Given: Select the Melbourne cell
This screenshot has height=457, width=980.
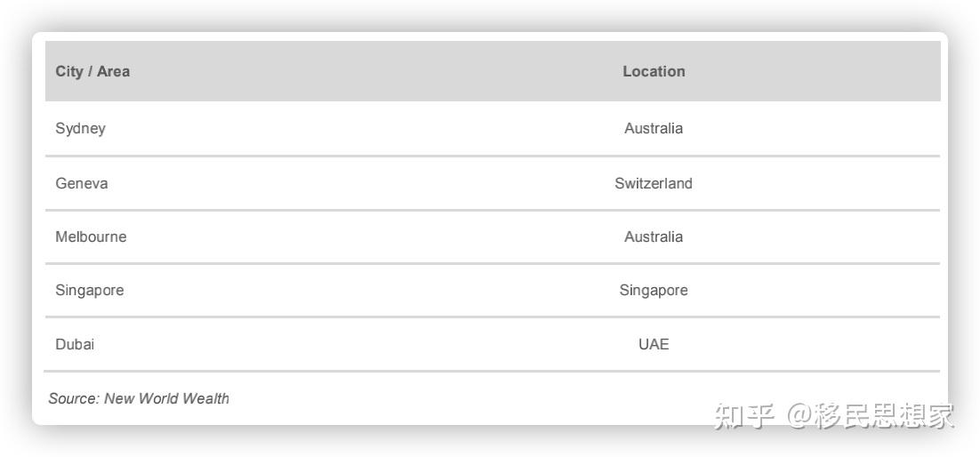Looking at the screenshot, I should click(91, 237).
